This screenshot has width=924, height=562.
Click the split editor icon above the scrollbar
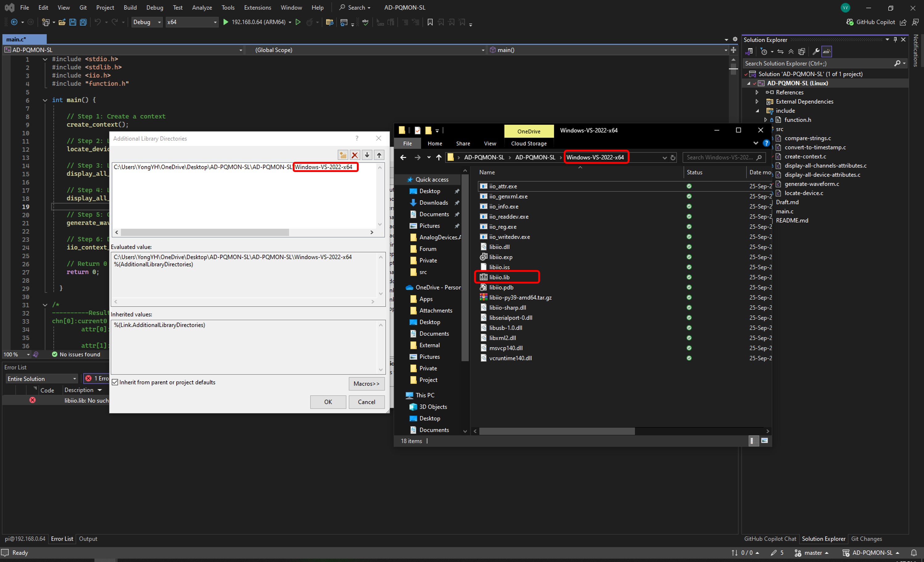(733, 50)
